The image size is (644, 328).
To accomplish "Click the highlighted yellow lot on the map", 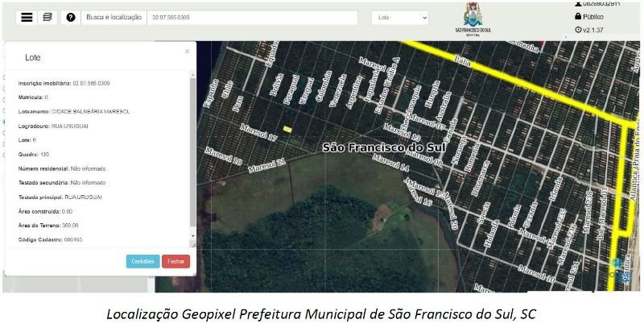I will (287, 129).
